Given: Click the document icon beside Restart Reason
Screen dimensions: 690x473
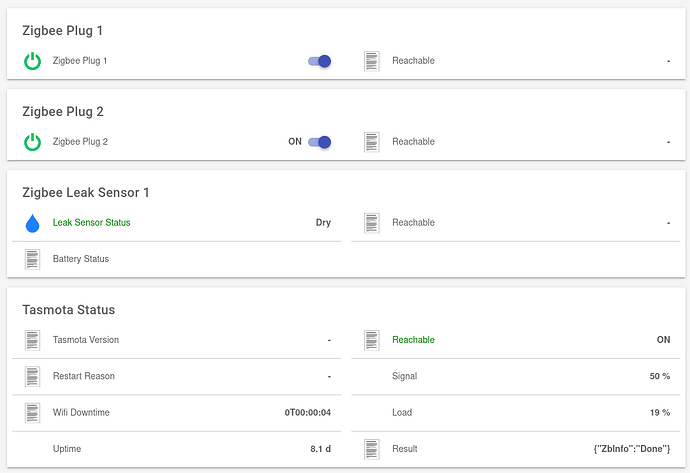Looking at the screenshot, I should [32, 376].
